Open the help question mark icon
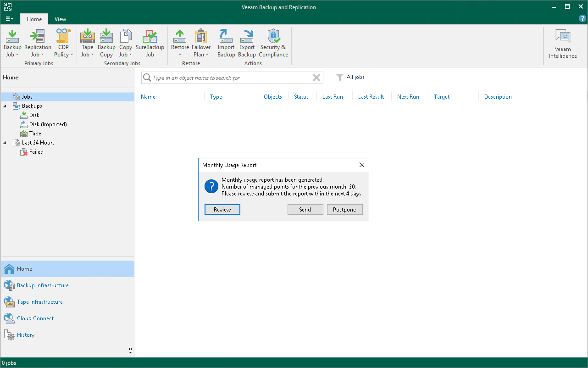 (582, 19)
